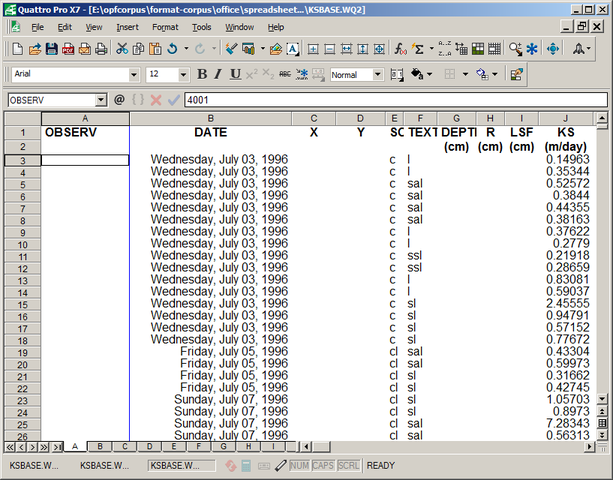Screen dimensions: 613x480
Task: Click the Paste clipboard icon
Action: (155, 49)
